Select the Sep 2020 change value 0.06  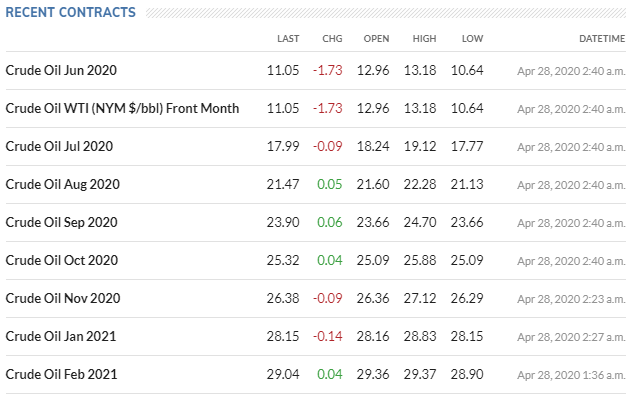click(x=330, y=222)
